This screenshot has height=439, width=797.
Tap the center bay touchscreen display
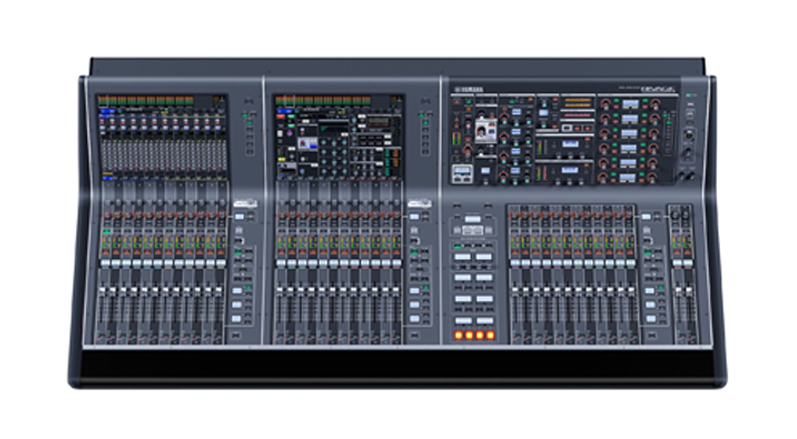point(340,137)
